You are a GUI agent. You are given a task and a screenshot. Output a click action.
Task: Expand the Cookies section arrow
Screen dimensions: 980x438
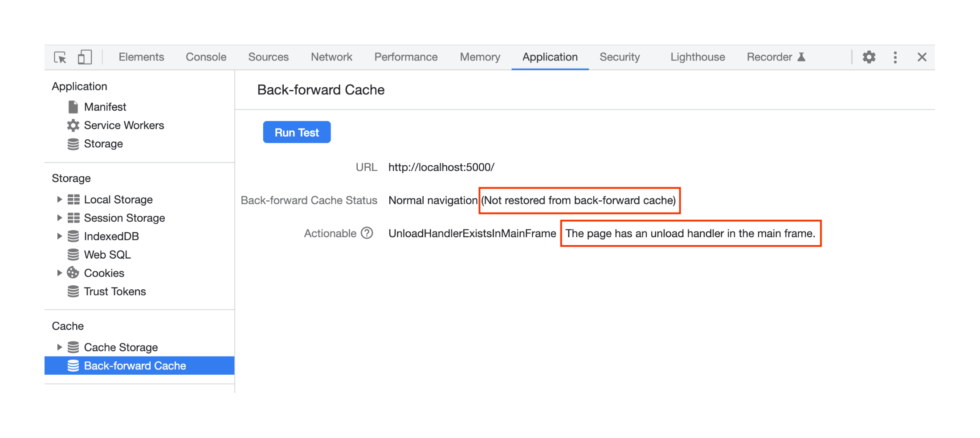pyautogui.click(x=59, y=273)
